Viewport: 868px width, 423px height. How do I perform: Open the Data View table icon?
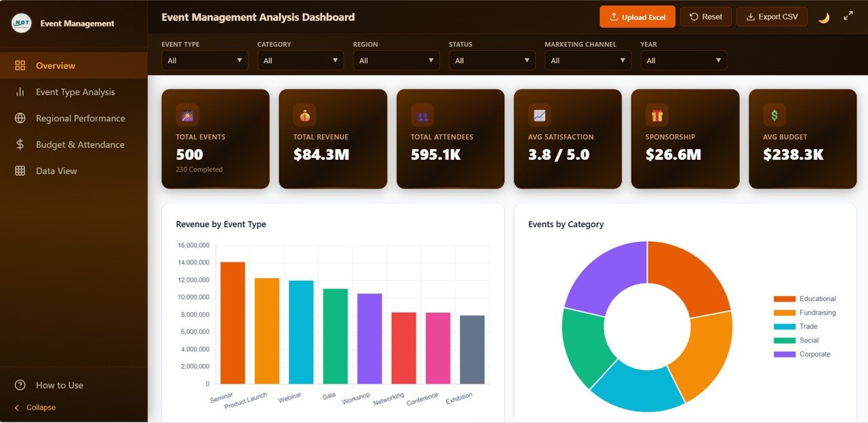(19, 170)
